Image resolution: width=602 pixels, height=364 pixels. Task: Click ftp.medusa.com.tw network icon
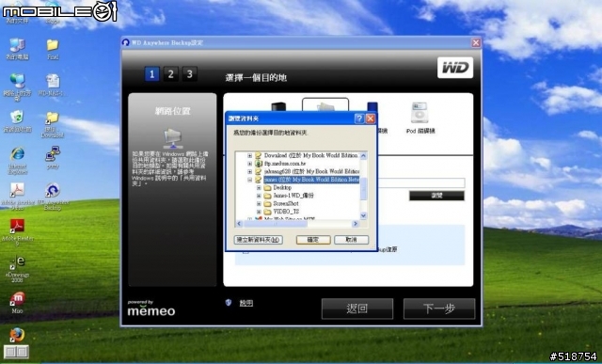click(x=259, y=164)
